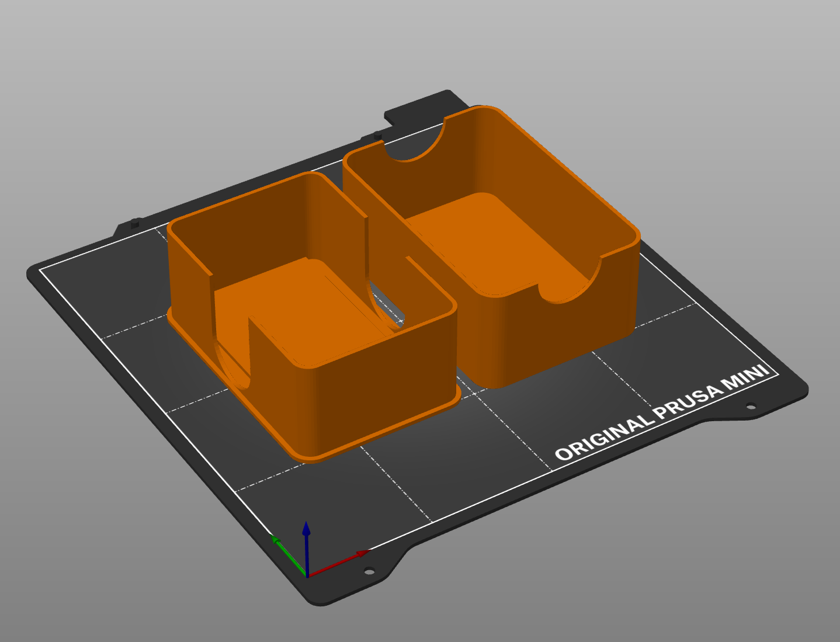The width and height of the screenshot is (840, 642).
Task: Click the bed screw hole near the axis origin
Action: (368, 571)
